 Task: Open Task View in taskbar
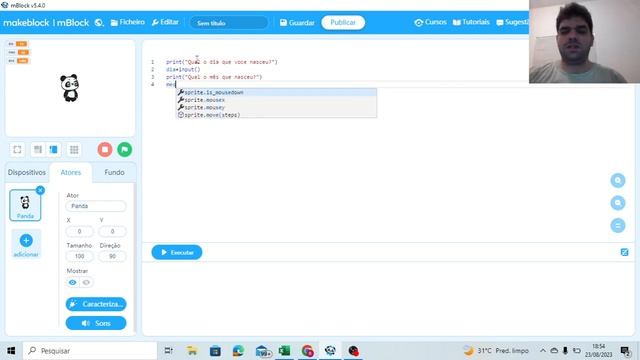pos(169,351)
